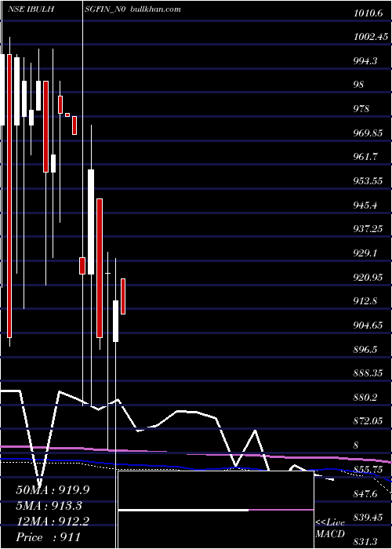This screenshot has width=392, height=549.
Task: Click the 839.45 axis value
Action: click(368, 518)
